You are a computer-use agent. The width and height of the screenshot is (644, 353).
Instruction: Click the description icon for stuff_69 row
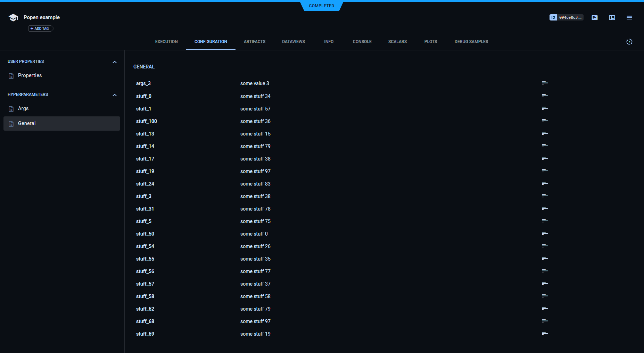coord(545,334)
